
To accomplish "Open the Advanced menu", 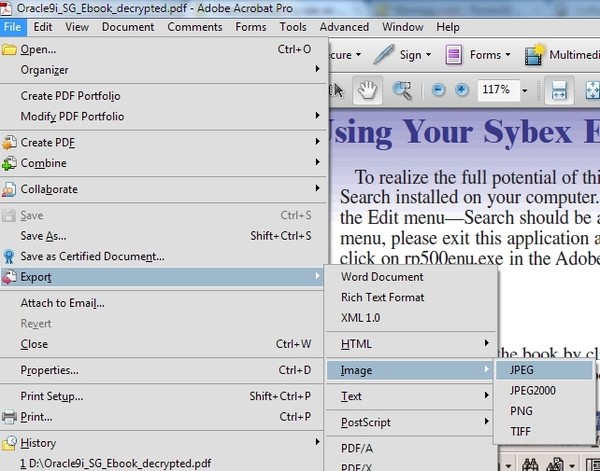I will (x=344, y=27).
